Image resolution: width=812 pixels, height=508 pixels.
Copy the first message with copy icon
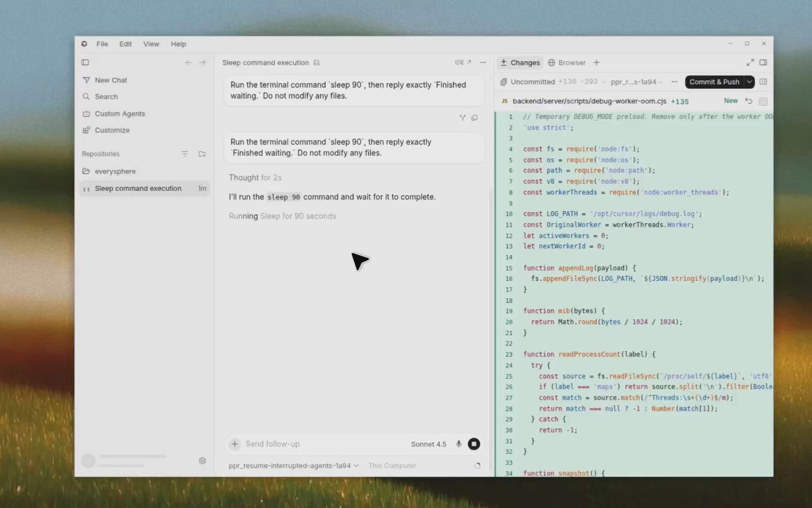point(475,118)
